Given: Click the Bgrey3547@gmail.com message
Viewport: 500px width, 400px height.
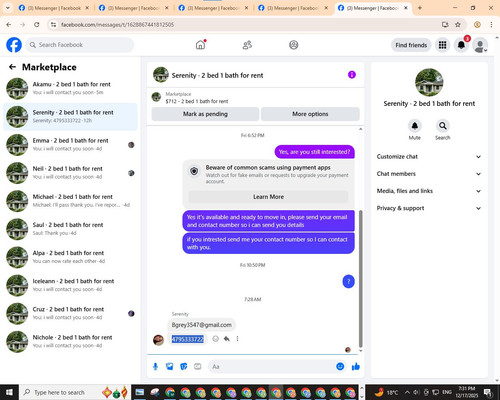Looking at the screenshot, I should 202,325.
